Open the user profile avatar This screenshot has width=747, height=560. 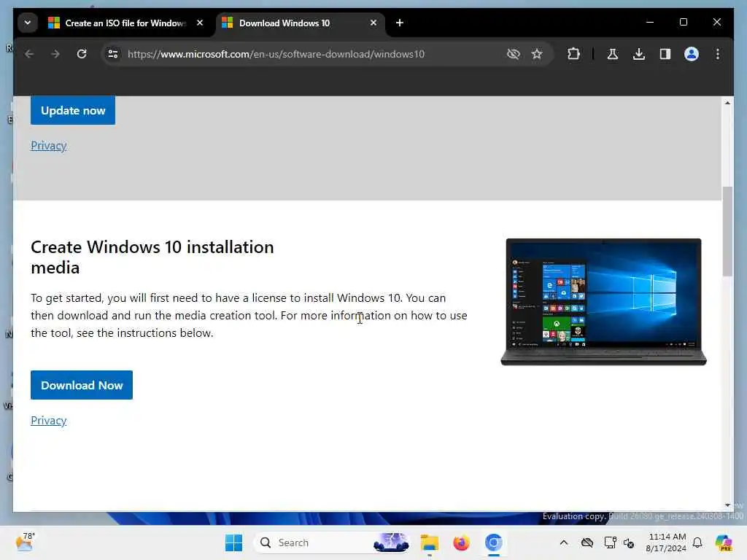pos(692,54)
